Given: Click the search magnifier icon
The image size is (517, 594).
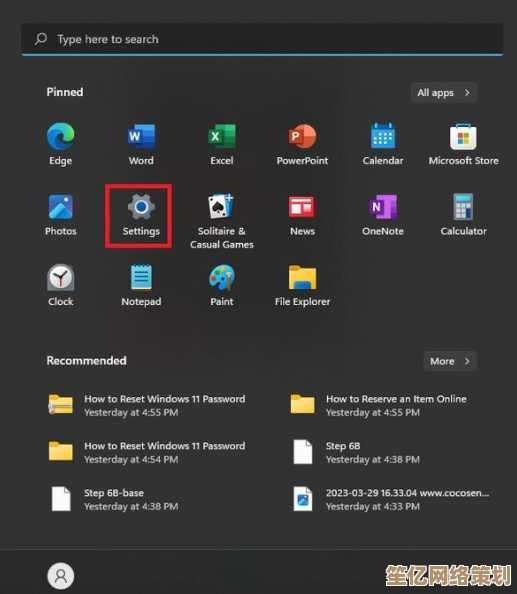Looking at the screenshot, I should [x=41, y=39].
